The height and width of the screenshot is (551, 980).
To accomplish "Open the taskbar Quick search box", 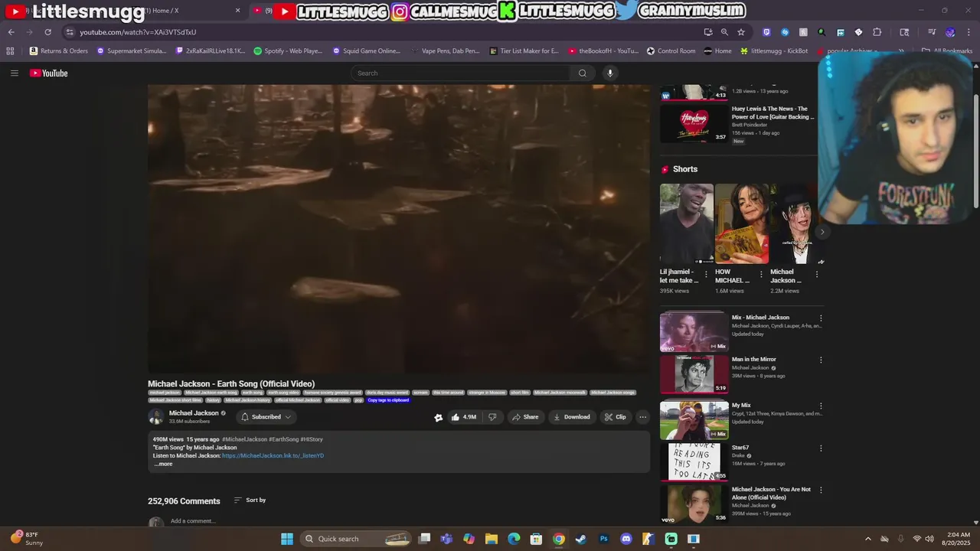I will click(355, 539).
